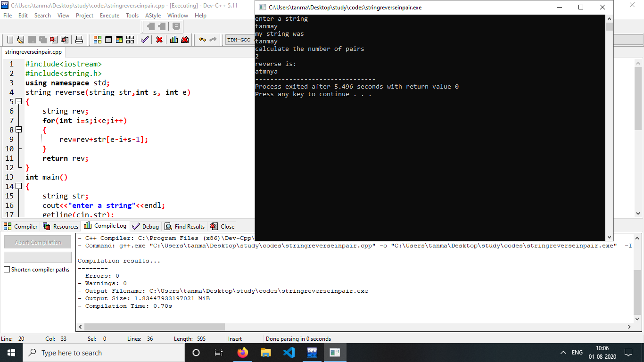The height and width of the screenshot is (362, 644).
Task: Open the File menu
Action: point(8,16)
